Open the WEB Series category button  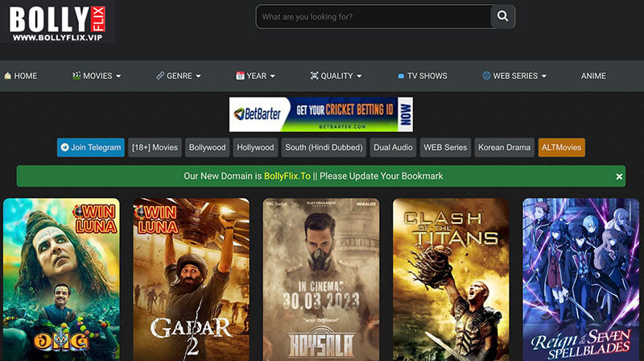pos(445,147)
